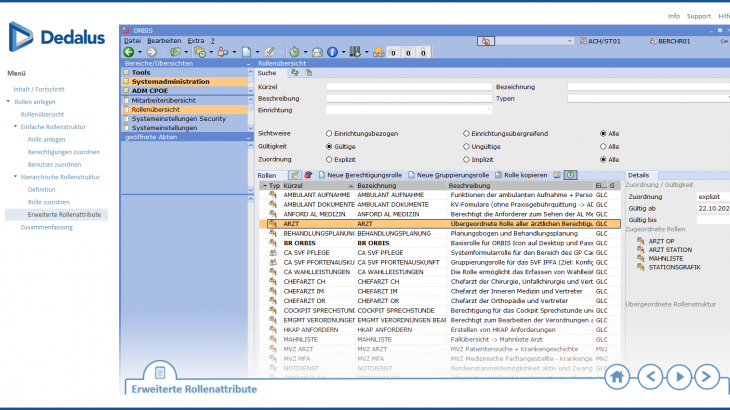
Task: Choose the Explizit Zuordnung radio button
Action: point(330,159)
